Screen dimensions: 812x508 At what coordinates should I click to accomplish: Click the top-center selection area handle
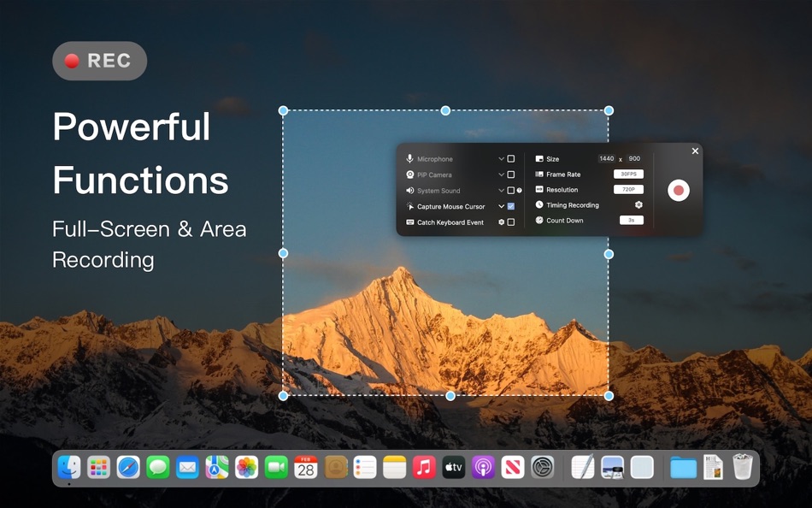(x=445, y=110)
